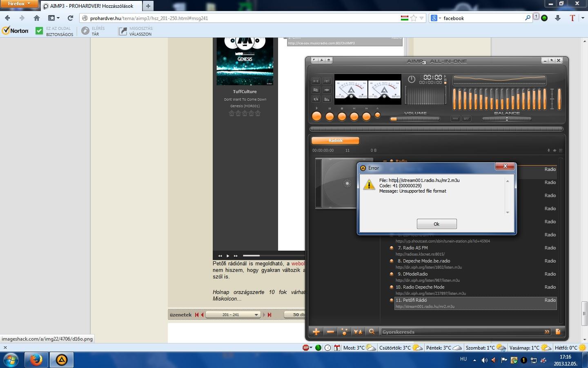Pause playback in AIMP
The width and height of the screenshot is (588, 368).
tap(330, 117)
